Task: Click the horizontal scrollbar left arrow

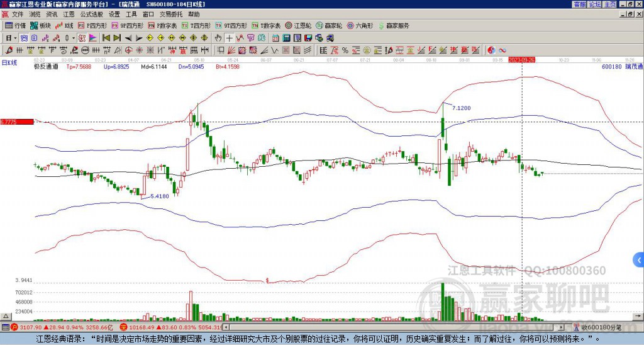Action: pyautogui.click(x=226, y=327)
